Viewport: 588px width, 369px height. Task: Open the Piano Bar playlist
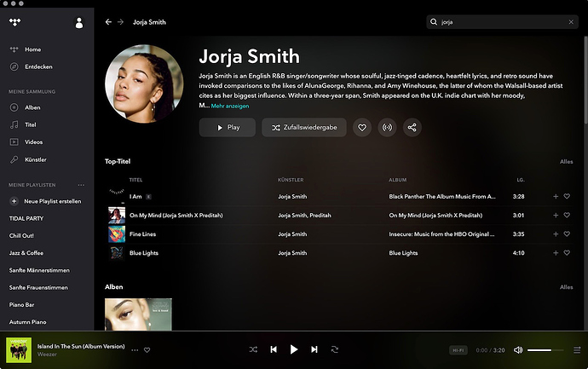click(22, 305)
